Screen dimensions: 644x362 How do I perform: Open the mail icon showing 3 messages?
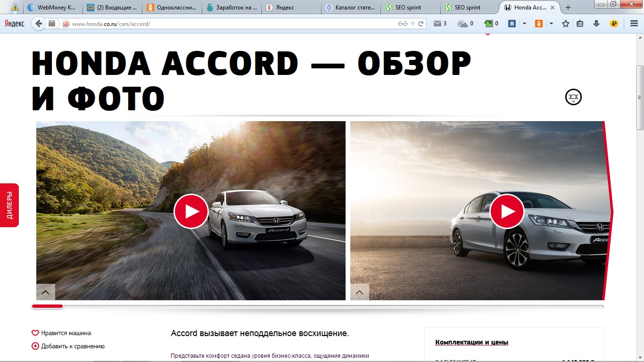click(440, 24)
